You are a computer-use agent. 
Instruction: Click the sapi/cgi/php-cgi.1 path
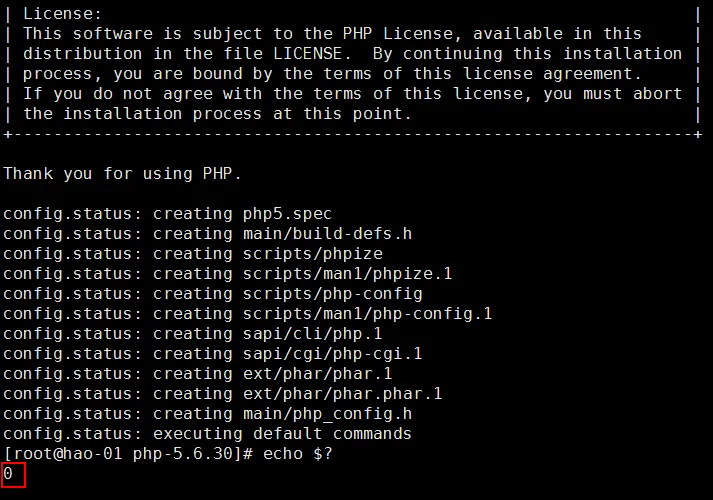coord(332,353)
